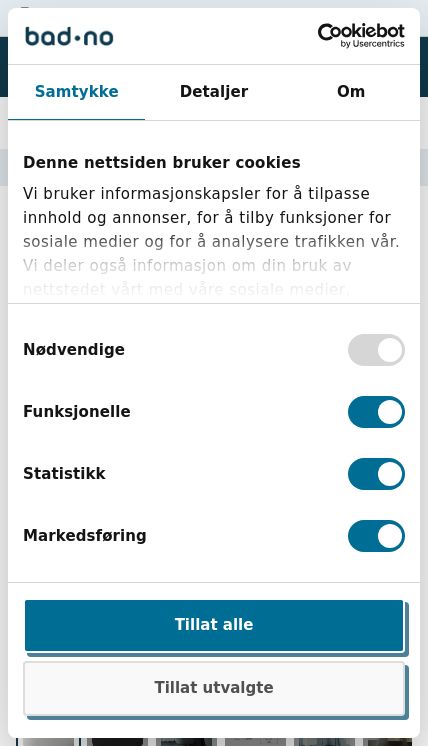Turn off the Statistikk cookies switch
The width and height of the screenshot is (428, 746).
(x=376, y=474)
